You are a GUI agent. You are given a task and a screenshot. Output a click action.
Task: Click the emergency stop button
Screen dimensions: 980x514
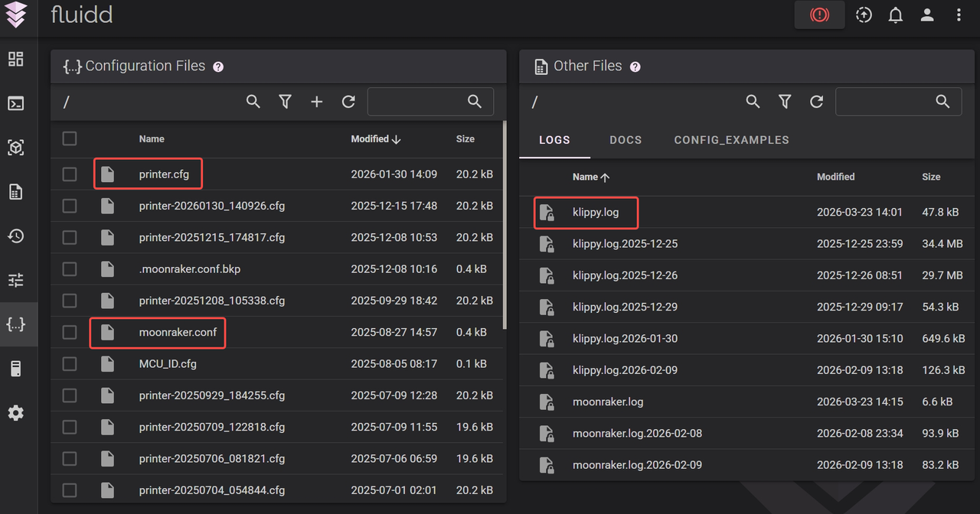pos(819,15)
